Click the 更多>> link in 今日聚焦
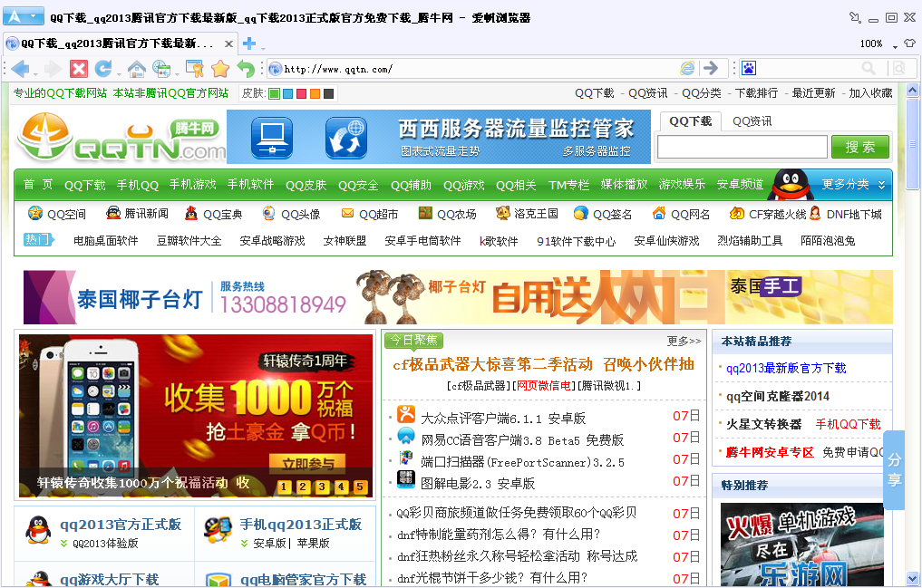 click(684, 341)
